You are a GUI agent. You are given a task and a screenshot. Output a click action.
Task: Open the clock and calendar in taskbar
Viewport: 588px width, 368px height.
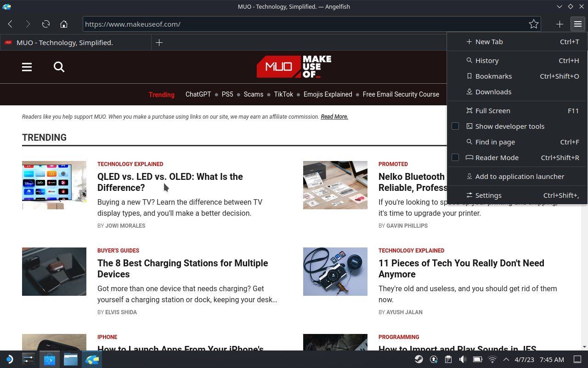[x=540, y=359]
